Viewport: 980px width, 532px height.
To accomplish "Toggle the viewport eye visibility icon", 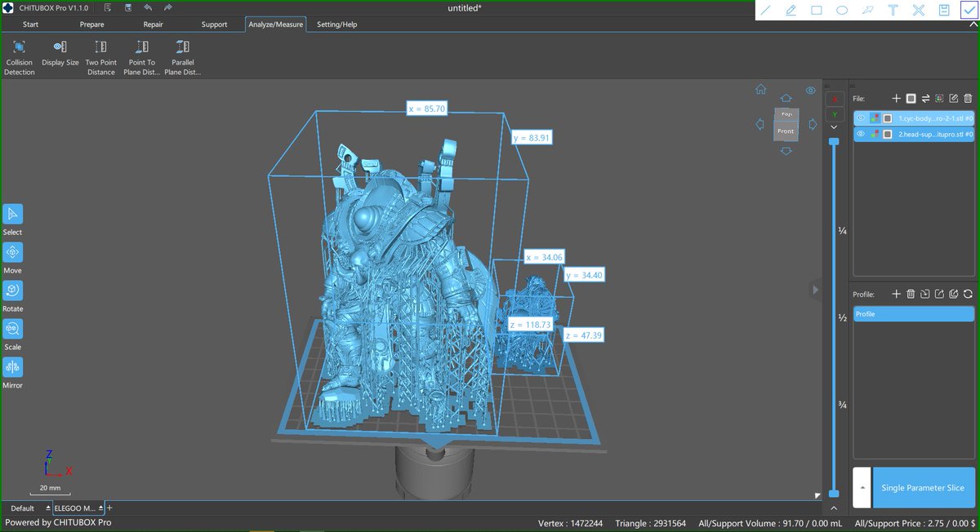I will click(810, 91).
